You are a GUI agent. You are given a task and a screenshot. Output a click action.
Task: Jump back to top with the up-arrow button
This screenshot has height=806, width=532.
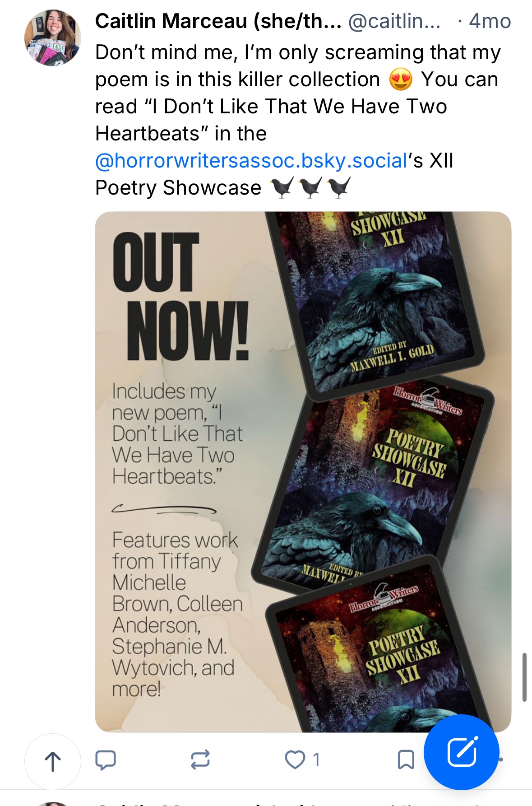tap(53, 762)
